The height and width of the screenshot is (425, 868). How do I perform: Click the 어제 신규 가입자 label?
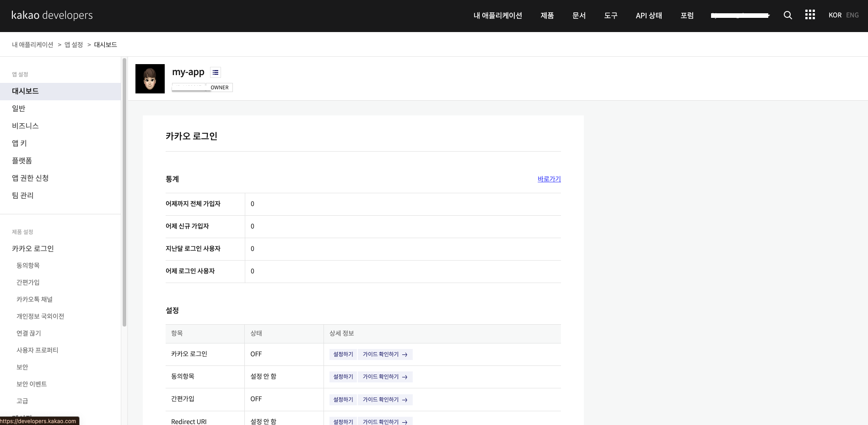click(187, 226)
